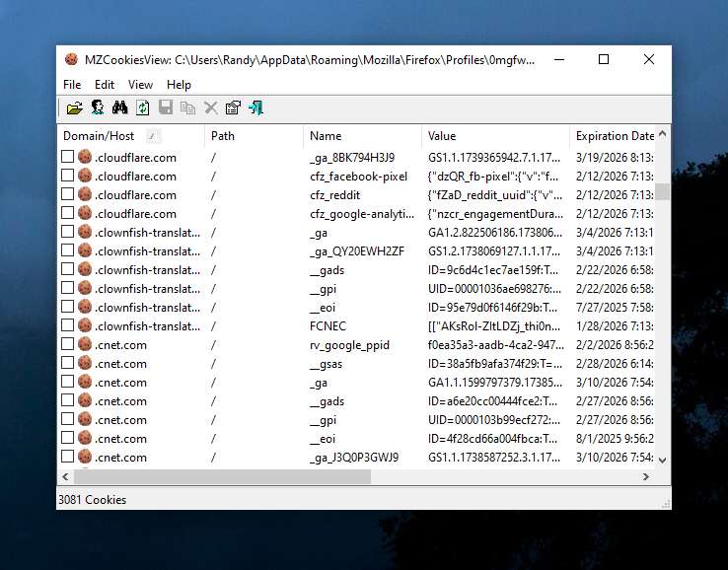
Task: Click the horizontal scrollbar left arrow
Action: [65, 476]
